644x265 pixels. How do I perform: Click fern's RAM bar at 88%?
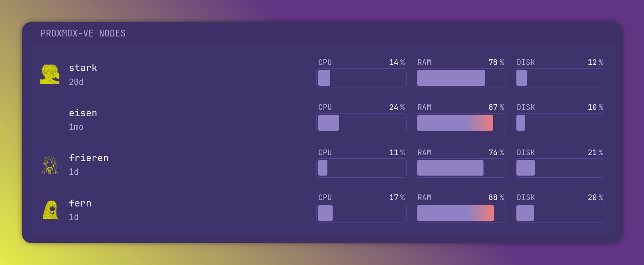[x=461, y=213]
